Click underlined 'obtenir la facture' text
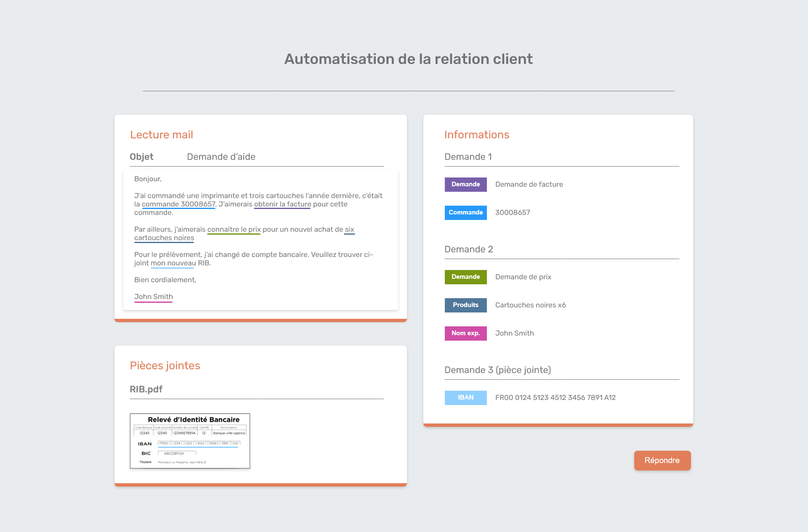The width and height of the screenshot is (808, 532). [282, 204]
